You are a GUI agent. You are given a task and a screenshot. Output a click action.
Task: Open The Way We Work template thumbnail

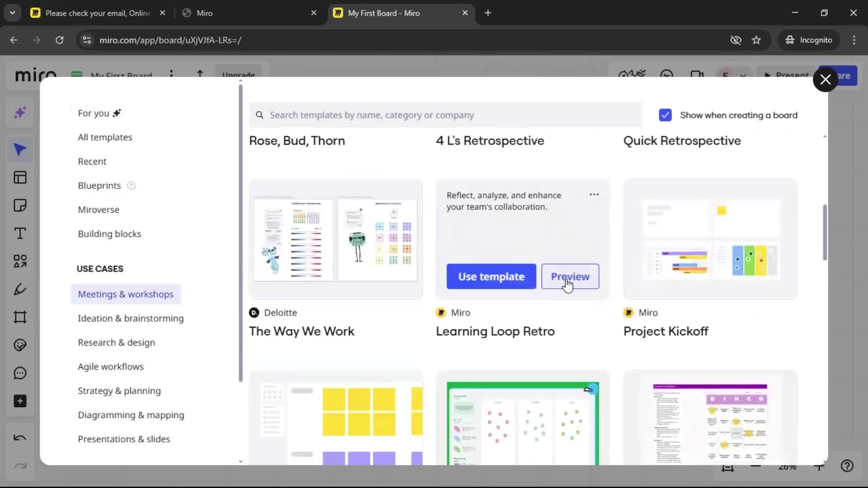(336, 239)
